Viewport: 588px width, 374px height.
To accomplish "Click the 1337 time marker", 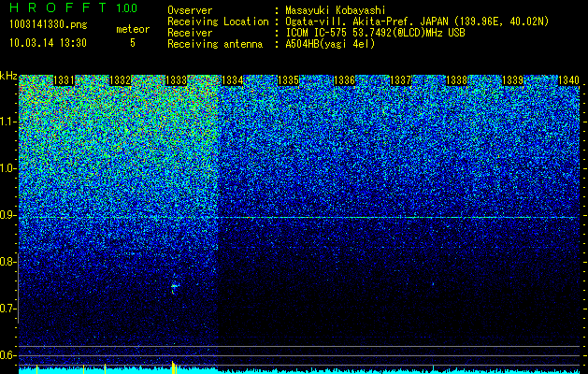I will (400, 80).
